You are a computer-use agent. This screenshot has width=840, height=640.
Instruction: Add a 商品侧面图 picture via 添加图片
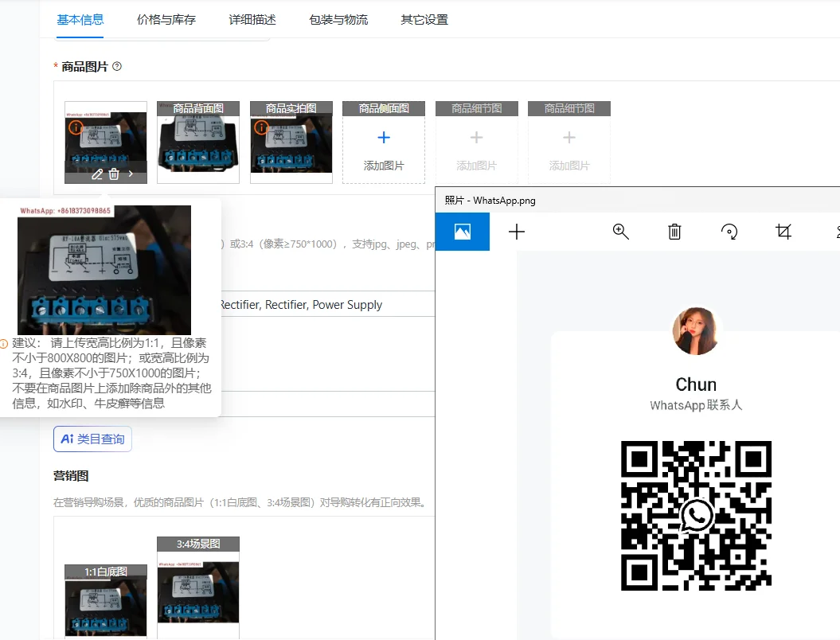coord(384,147)
